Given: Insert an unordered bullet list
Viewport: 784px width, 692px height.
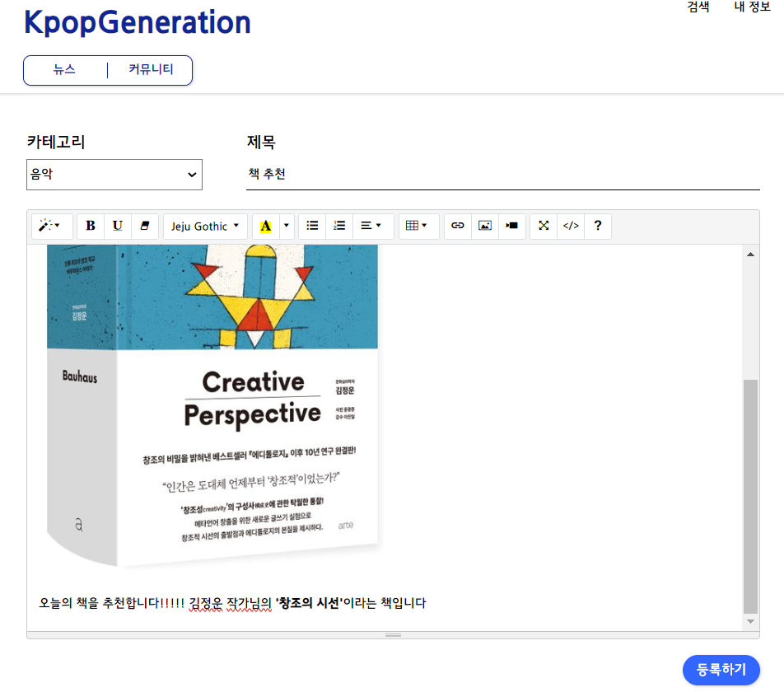Looking at the screenshot, I should point(312,226).
